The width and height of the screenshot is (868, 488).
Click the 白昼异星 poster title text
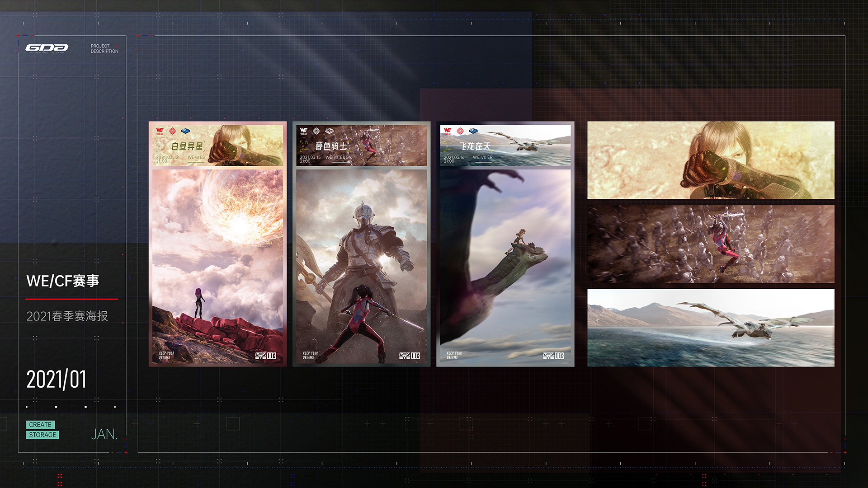(x=187, y=146)
